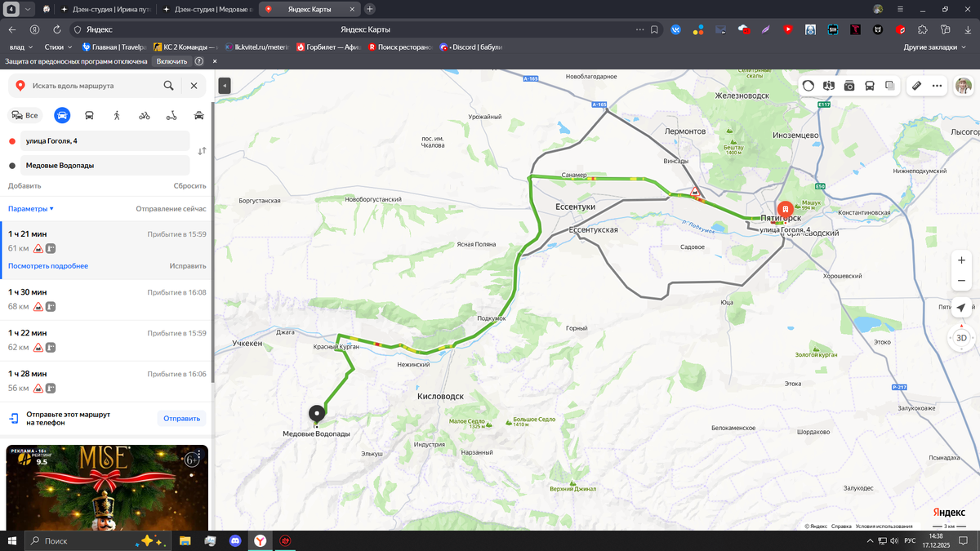Click the MISE advertisement banner

point(107,487)
